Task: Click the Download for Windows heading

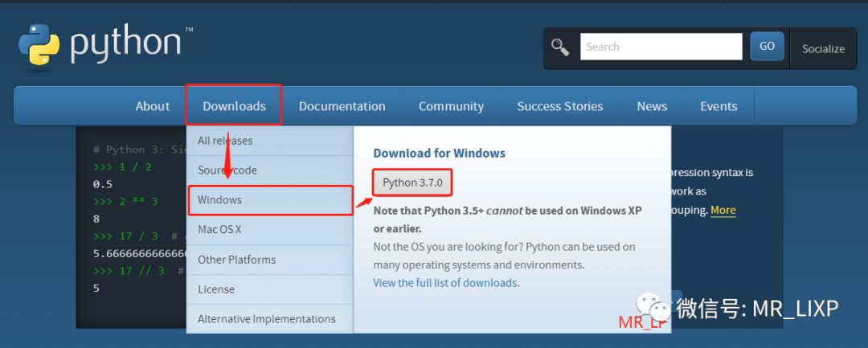Action: pos(439,154)
